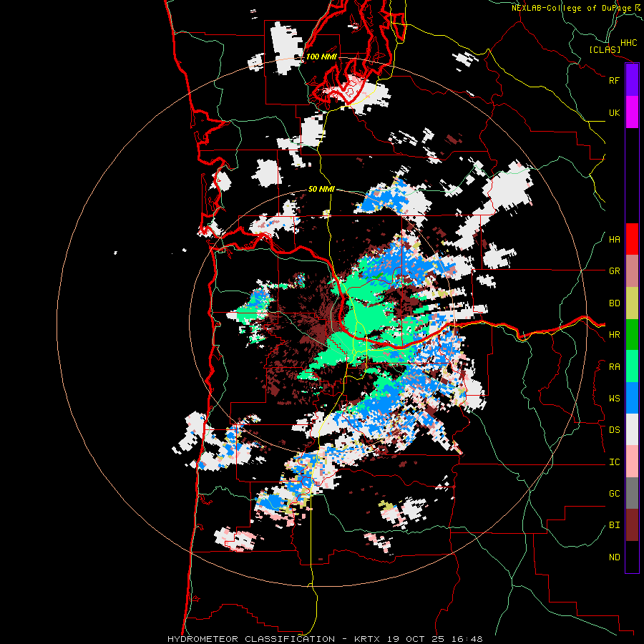Click the light green RA rain swatch
The width and height of the screenshot is (644, 644).
[632, 366]
